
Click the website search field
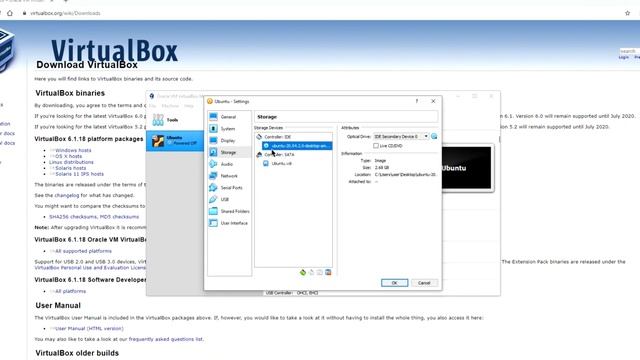pos(629,51)
